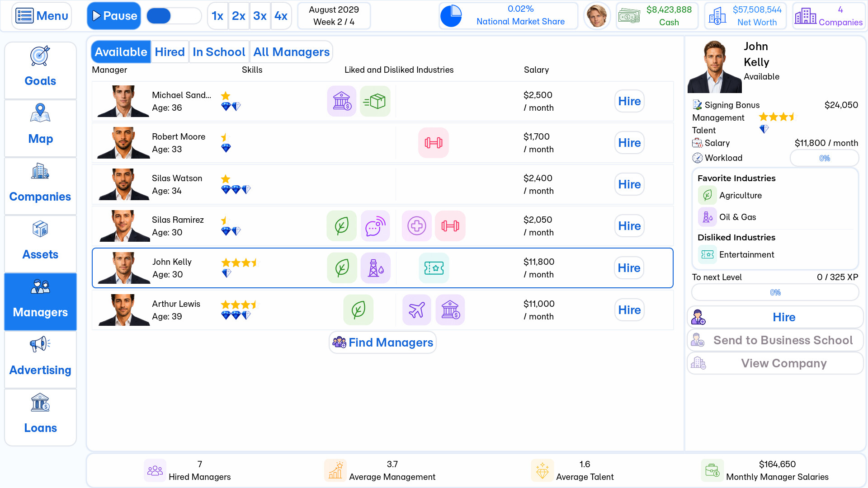Open the Advertising sidebar section
This screenshot has height=488, width=868.
[40, 359]
